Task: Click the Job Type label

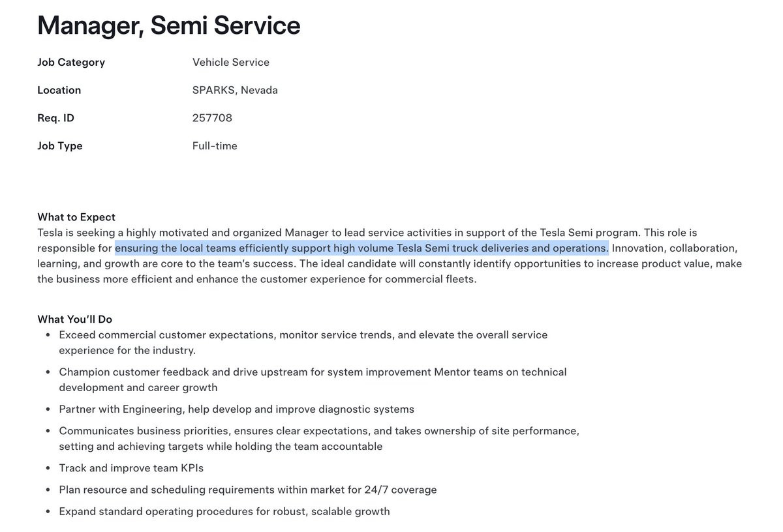Action: click(60, 146)
